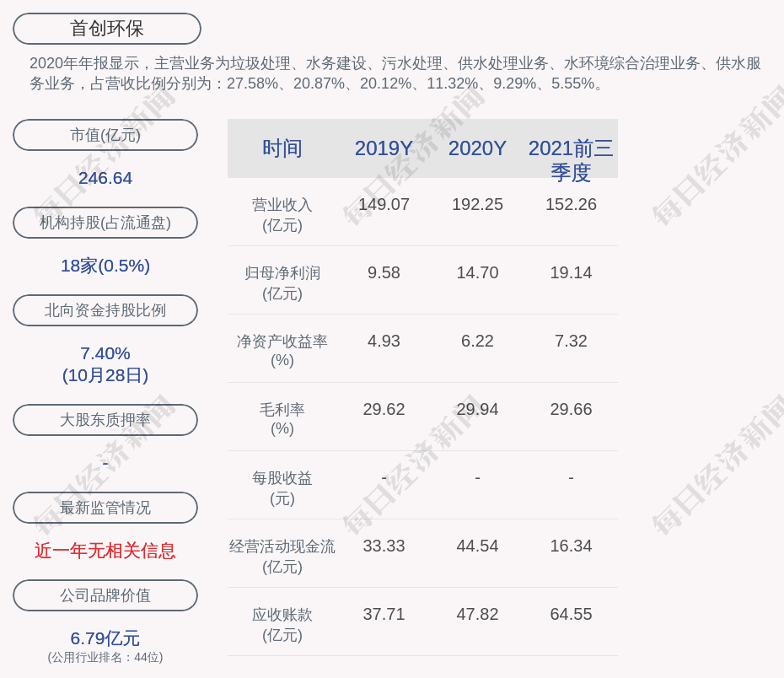Image resolution: width=784 pixels, height=678 pixels.
Task: Click revenue value 149.07
Action: tap(384, 205)
